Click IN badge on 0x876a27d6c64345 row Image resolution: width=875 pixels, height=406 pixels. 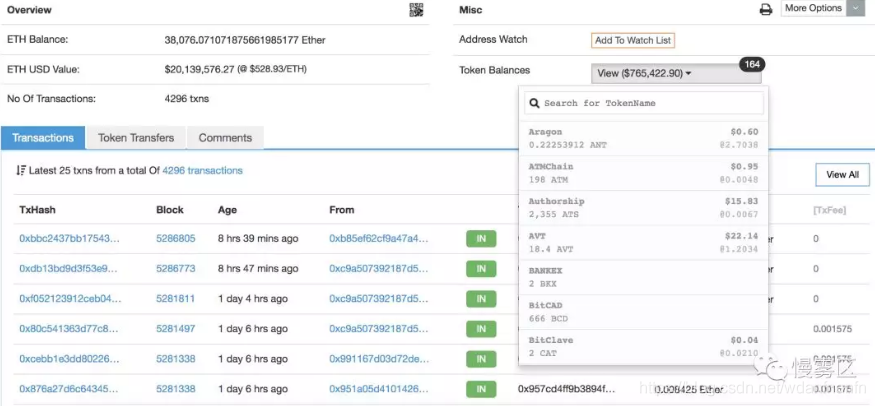(x=481, y=389)
